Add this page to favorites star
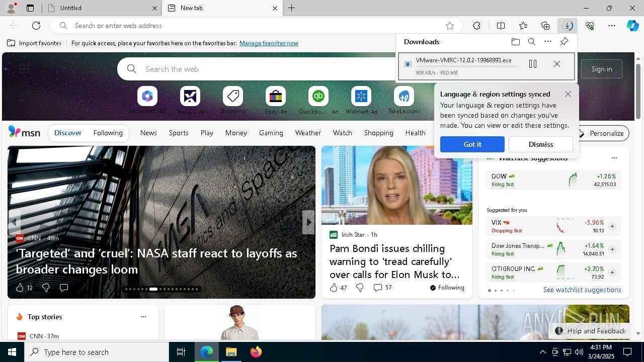The image size is (644, 362). point(450,26)
